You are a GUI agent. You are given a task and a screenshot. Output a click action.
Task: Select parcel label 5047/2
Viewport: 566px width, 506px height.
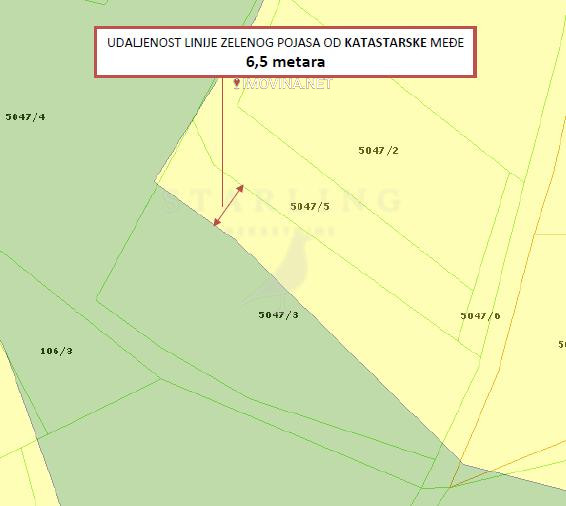378,151
